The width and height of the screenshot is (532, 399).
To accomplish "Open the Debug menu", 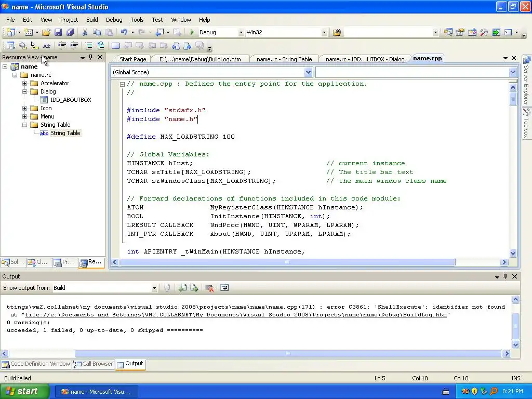I will tap(114, 20).
